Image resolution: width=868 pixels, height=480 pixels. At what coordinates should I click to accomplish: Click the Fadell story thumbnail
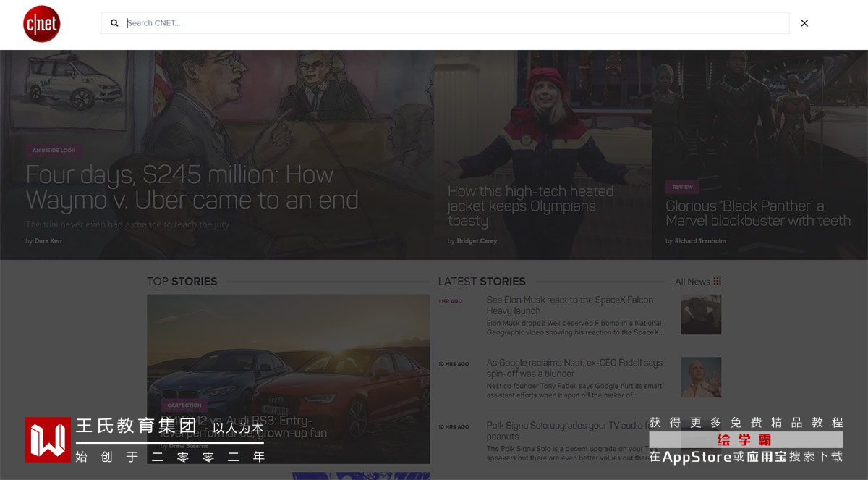point(701,377)
